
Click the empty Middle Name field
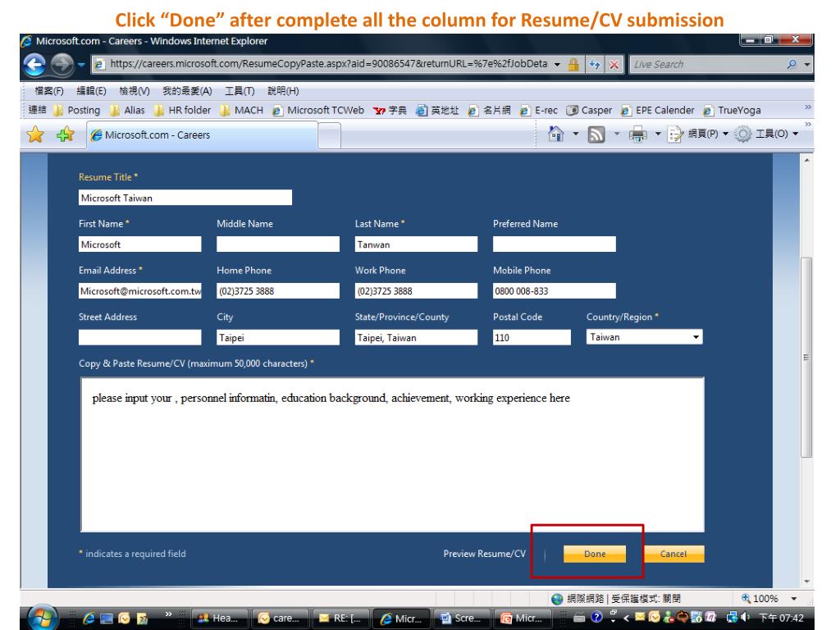pos(278,244)
